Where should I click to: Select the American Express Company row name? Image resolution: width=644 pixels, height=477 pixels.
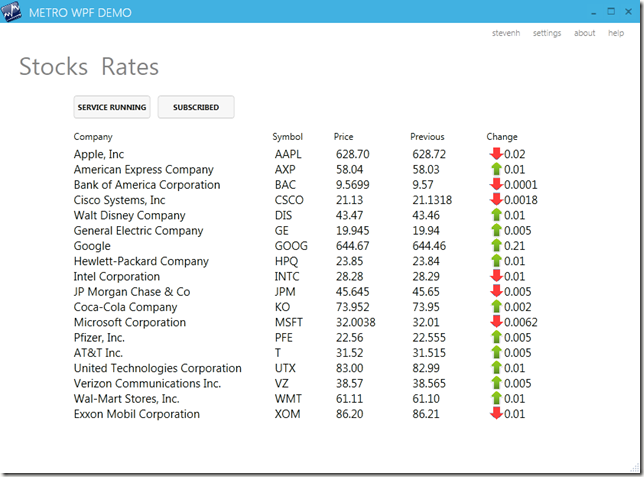[144, 170]
